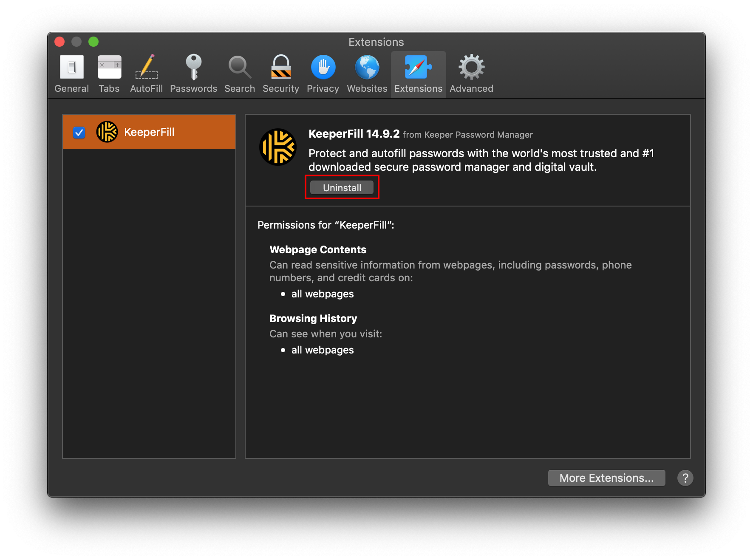Click the KeeperFill 14.9.2 title text
This screenshot has height=560, width=753.
[x=354, y=134]
